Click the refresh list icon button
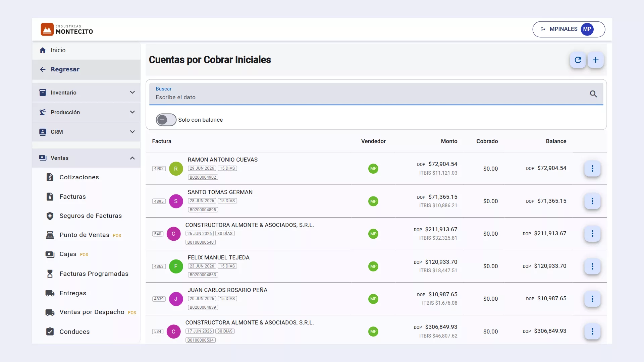Image resolution: width=644 pixels, height=362 pixels. [x=578, y=60]
